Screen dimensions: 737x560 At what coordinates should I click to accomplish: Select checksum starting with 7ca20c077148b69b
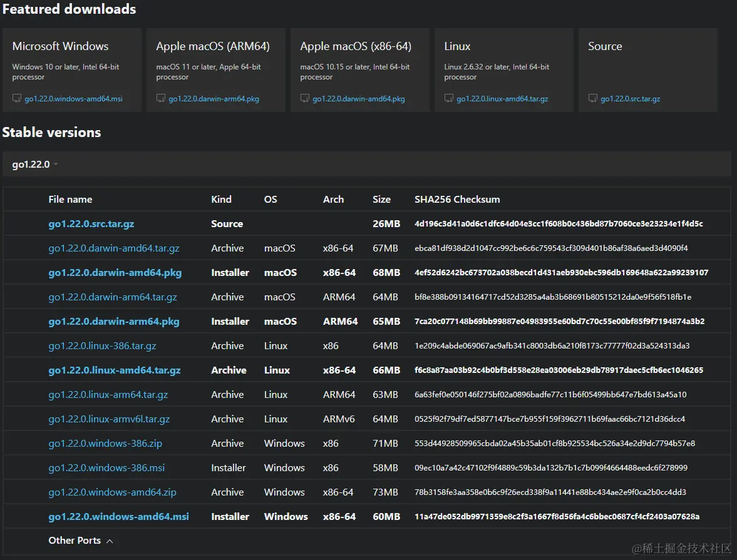[560, 322]
